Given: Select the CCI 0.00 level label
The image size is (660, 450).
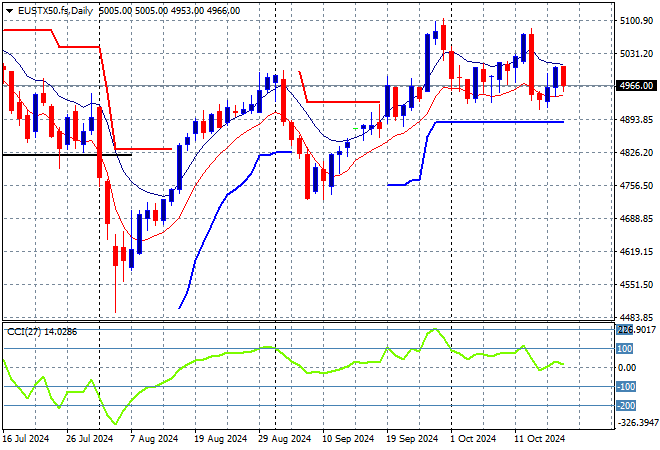Looking at the screenshot, I should coord(627,367).
